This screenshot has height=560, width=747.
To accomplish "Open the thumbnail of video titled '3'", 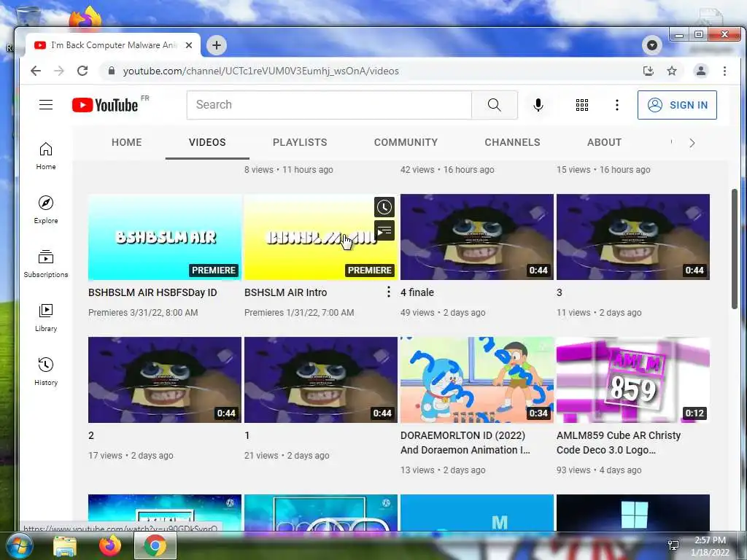I will tap(633, 237).
